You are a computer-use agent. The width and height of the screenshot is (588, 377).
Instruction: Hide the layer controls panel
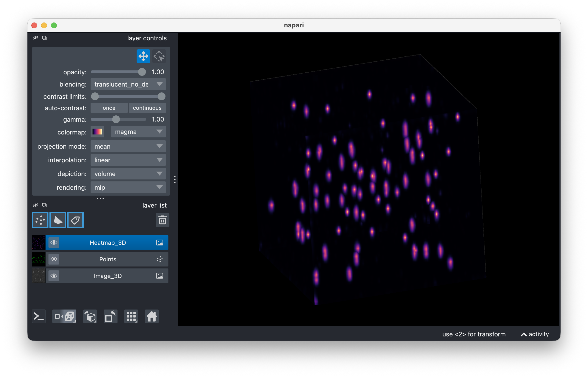tap(35, 38)
